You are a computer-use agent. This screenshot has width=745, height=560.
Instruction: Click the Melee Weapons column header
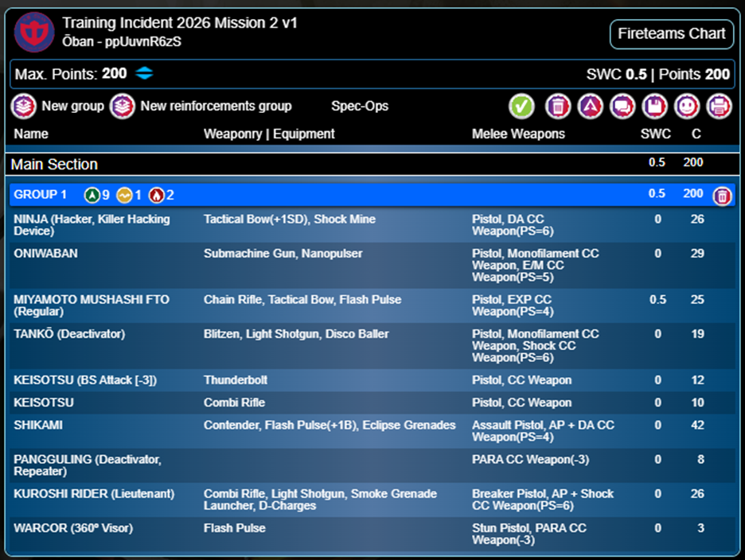pos(518,134)
